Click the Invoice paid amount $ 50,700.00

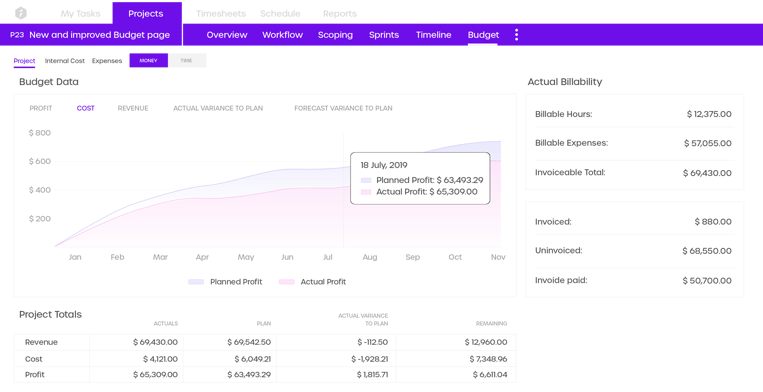point(707,281)
